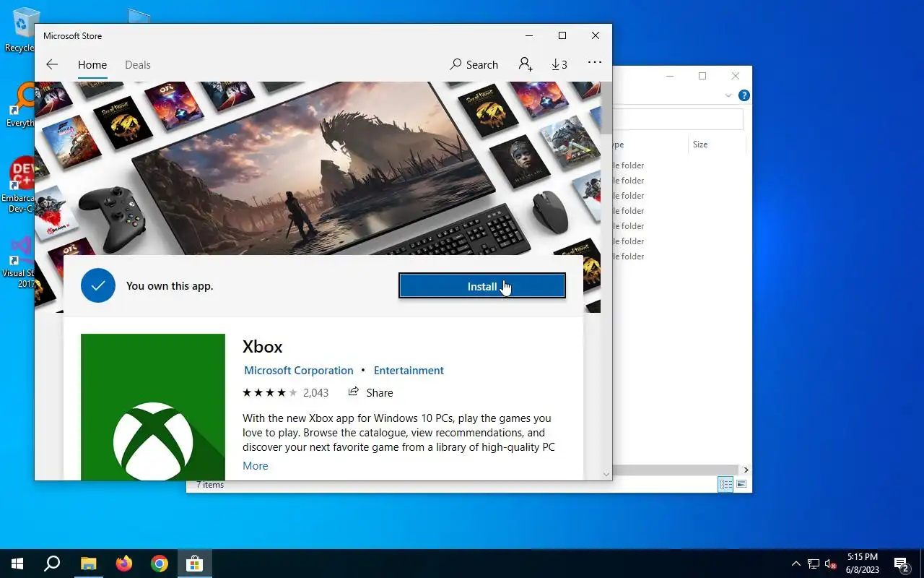
Task: Open File Explorer help question mark
Action: tap(744, 95)
